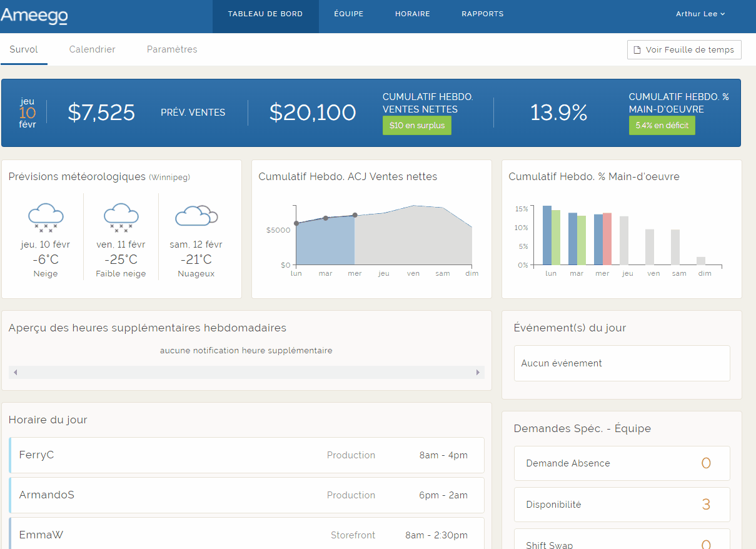Click the light snow icon for ven, 11 févr
The height and width of the screenshot is (549, 756).
coord(121,218)
